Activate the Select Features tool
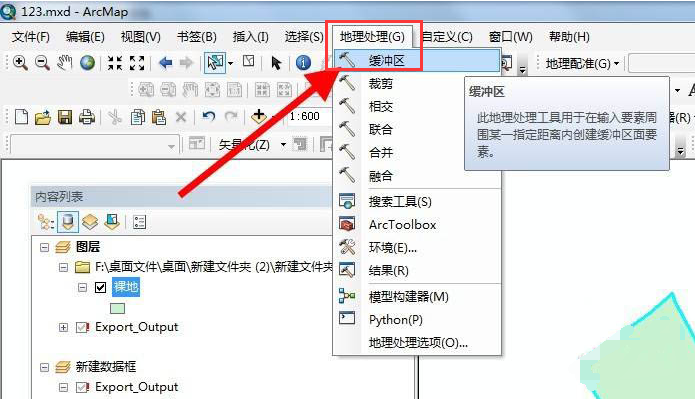Image resolution: width=695 pixels, height=399 pixels. 215,63
